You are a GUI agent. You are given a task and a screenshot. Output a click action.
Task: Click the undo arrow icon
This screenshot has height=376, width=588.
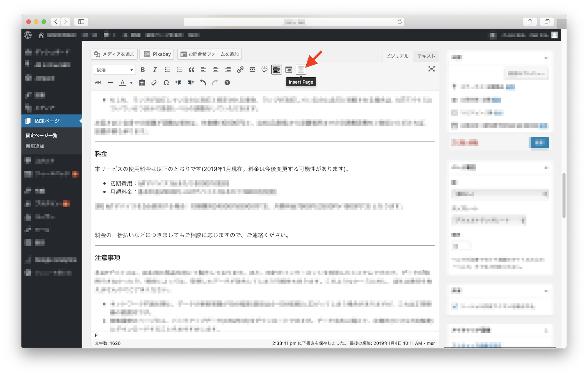click(x=203, y=83)
